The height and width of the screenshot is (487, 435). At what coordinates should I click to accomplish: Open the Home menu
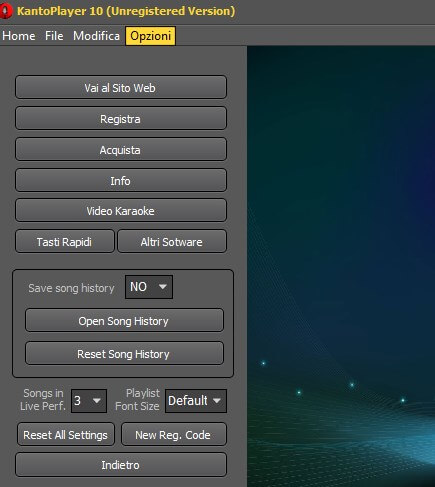pos(19,36)
